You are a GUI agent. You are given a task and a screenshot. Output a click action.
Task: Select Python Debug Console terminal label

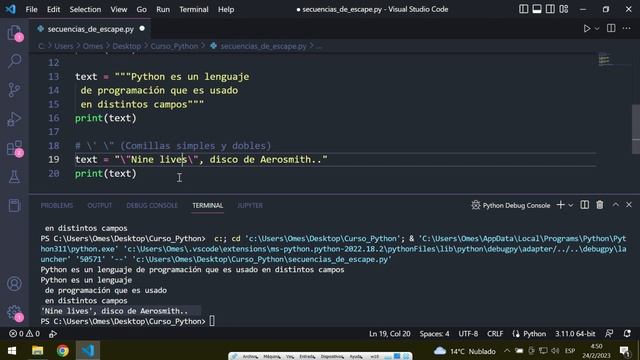tap(511, 205)
